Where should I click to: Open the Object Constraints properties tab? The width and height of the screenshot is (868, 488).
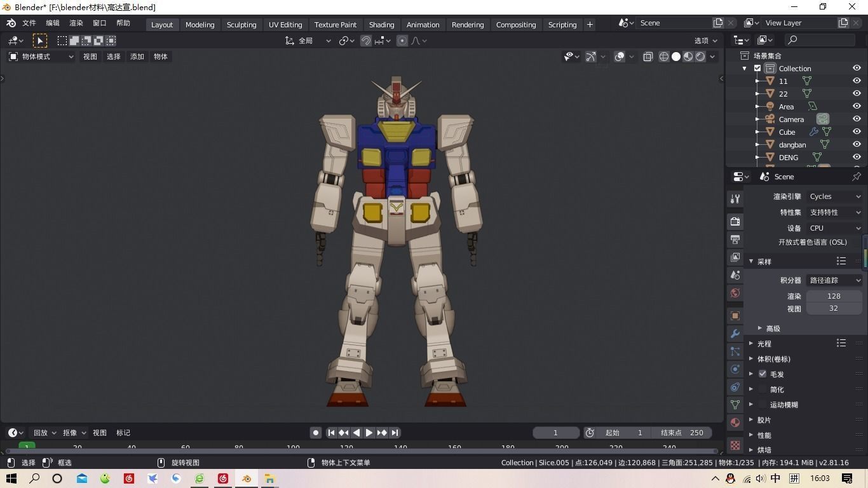pyautogui.click(x=735, y=387)
